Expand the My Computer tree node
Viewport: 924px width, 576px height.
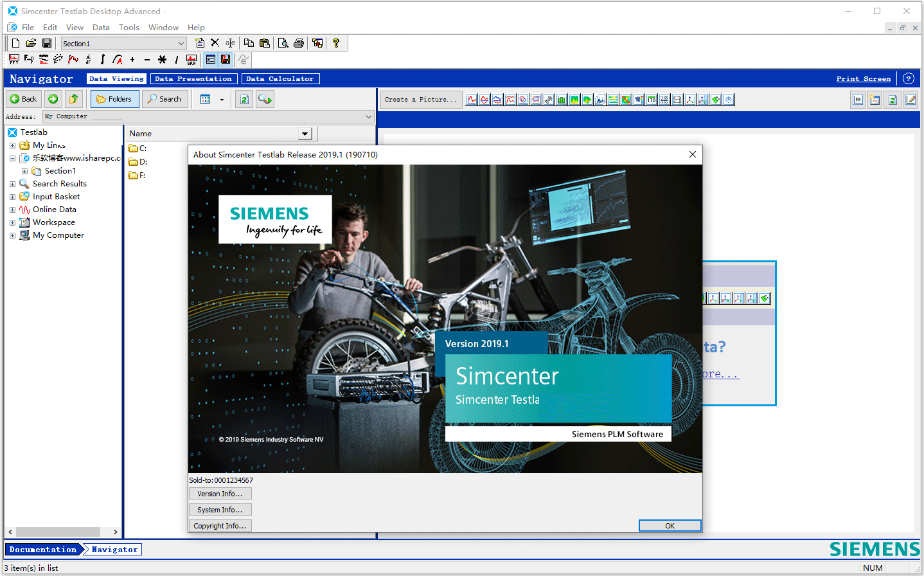(12, 235)
